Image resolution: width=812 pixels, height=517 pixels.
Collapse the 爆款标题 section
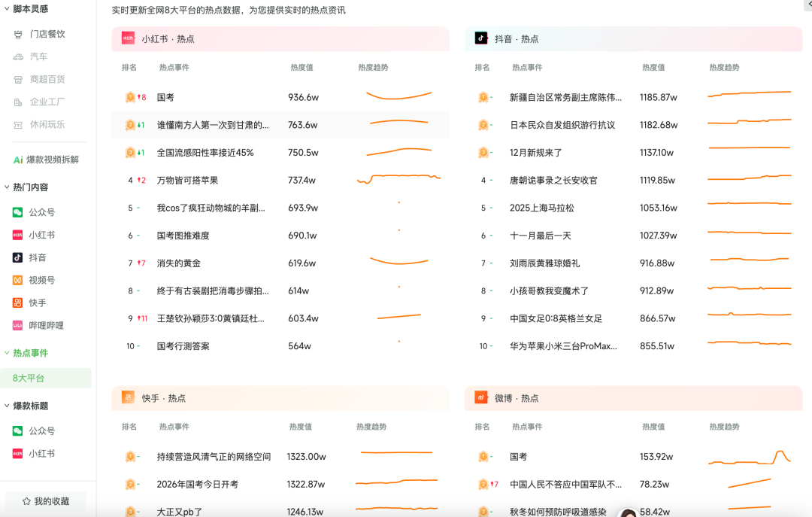tap(7, 406)
